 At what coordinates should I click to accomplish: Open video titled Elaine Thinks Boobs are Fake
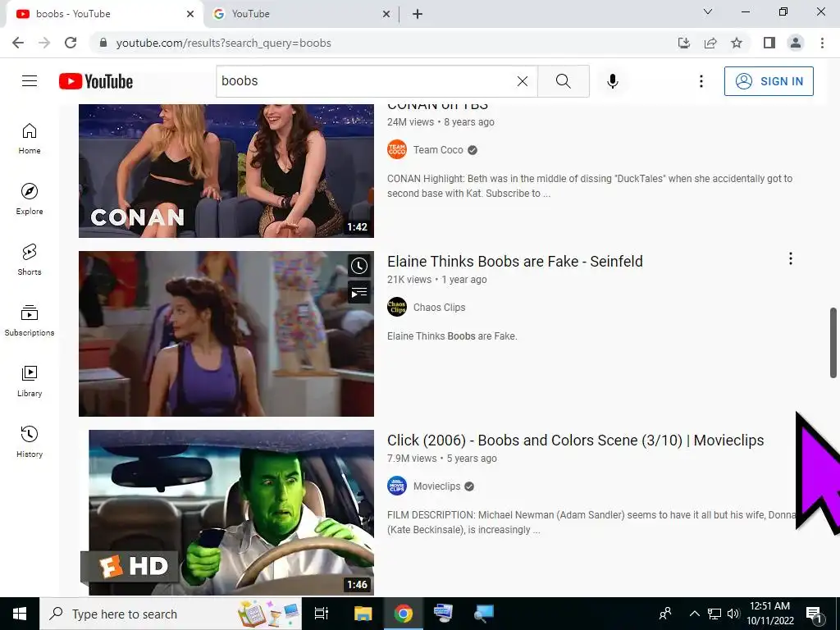coord(515,262)
